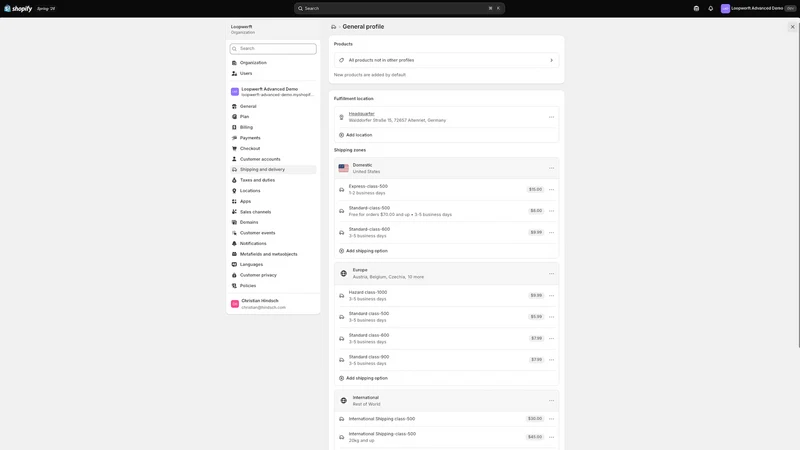This screenshot has height=450, width=800.
Task: Select the Hazard class-1000 rate row
Action: click(446, 296)
